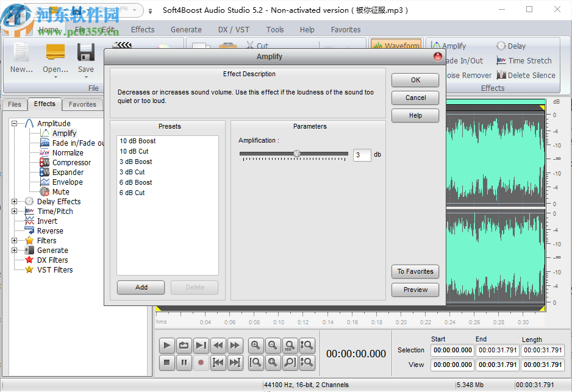Open the Tools menu
This screenshot has width=572, height=392.
(274, 29)
